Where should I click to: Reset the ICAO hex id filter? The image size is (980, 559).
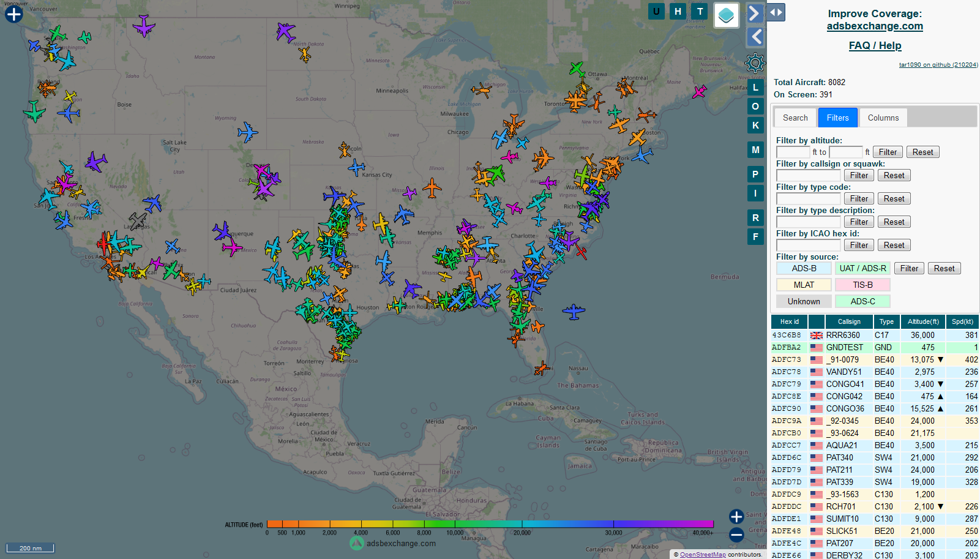(x=894, y=245)
